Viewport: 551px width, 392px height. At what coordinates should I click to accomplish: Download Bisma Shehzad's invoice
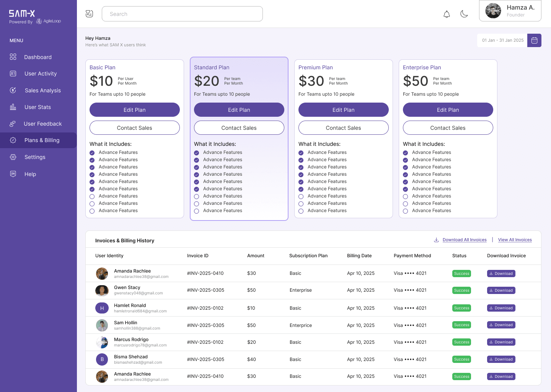pyautogui.click(x=501, y=359)
